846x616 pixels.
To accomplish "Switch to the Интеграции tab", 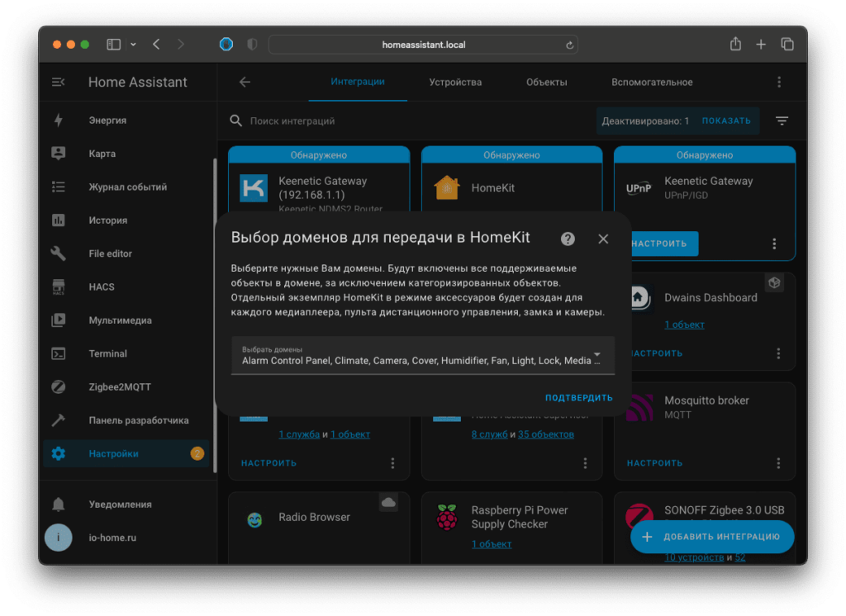I will pos(358,82).
